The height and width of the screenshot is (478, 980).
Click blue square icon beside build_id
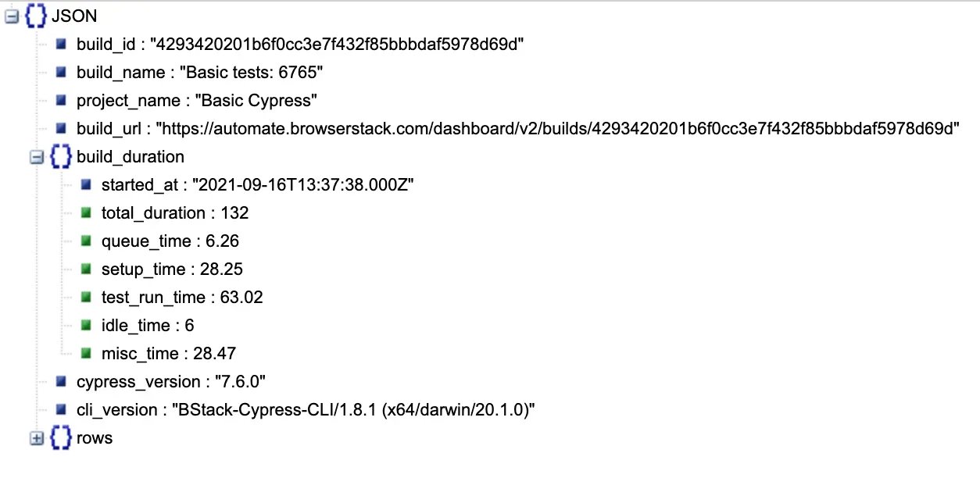[61, 45]
